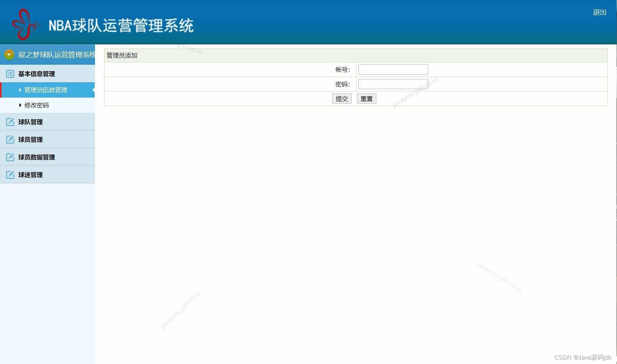This screenshot has height=364, width=617.
Task: Click the list icon beside 基本信息管理
Action: click(x=10, y=74)
